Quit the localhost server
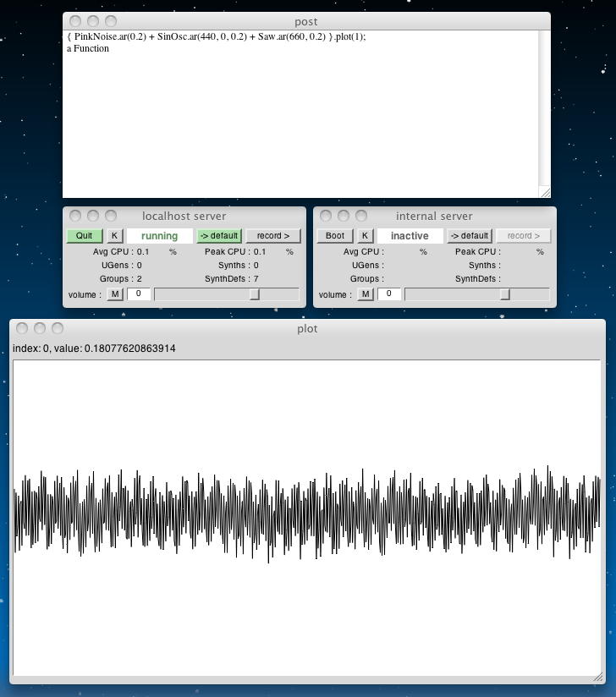Screen dimensions: 616x697 coord(85,236)
